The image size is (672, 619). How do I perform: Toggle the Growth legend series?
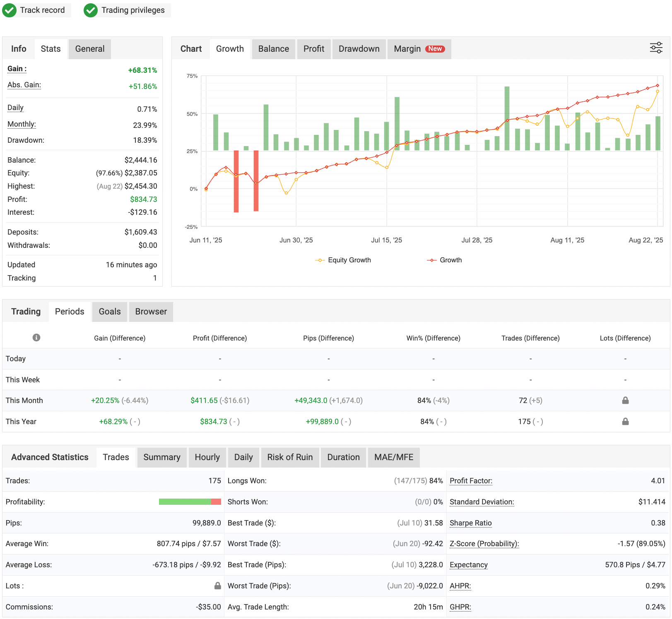[444, 260]
